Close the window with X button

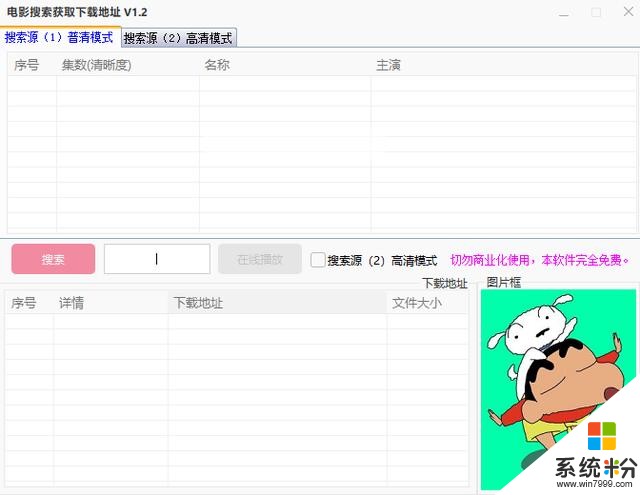pos(629,11)
